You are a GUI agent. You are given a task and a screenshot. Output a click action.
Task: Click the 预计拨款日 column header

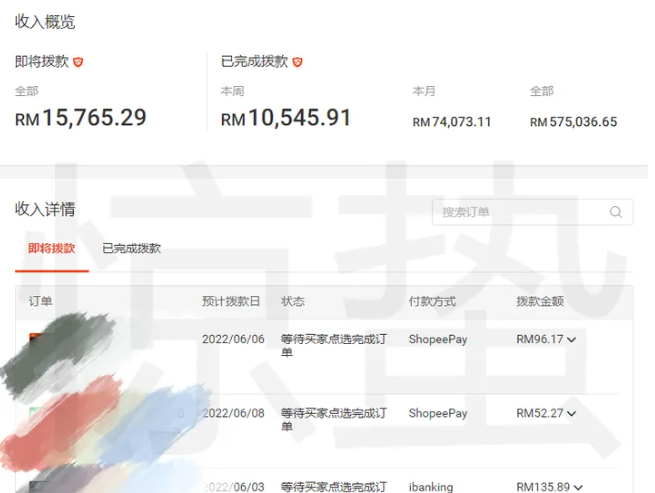click(231, 301)
